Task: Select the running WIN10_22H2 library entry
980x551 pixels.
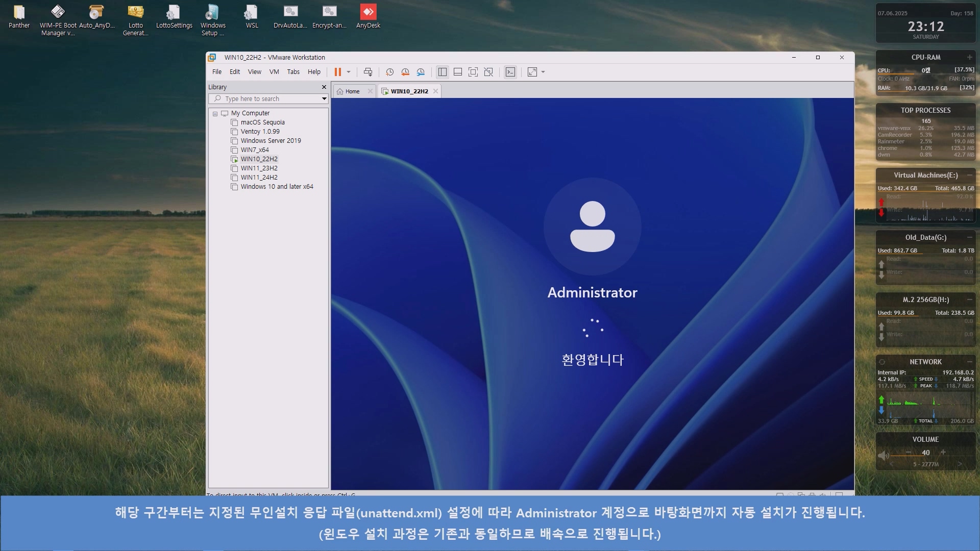Action: 259,159
